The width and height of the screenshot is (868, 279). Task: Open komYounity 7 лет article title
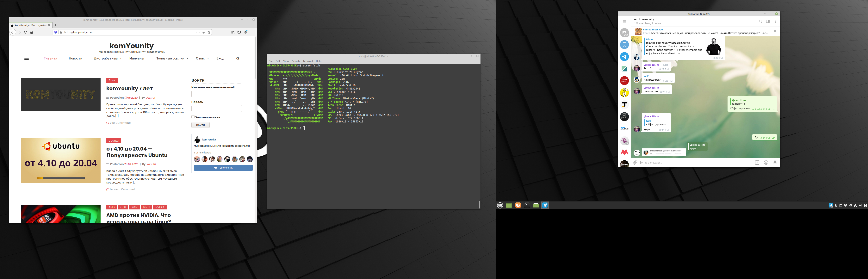click(129, 89)
